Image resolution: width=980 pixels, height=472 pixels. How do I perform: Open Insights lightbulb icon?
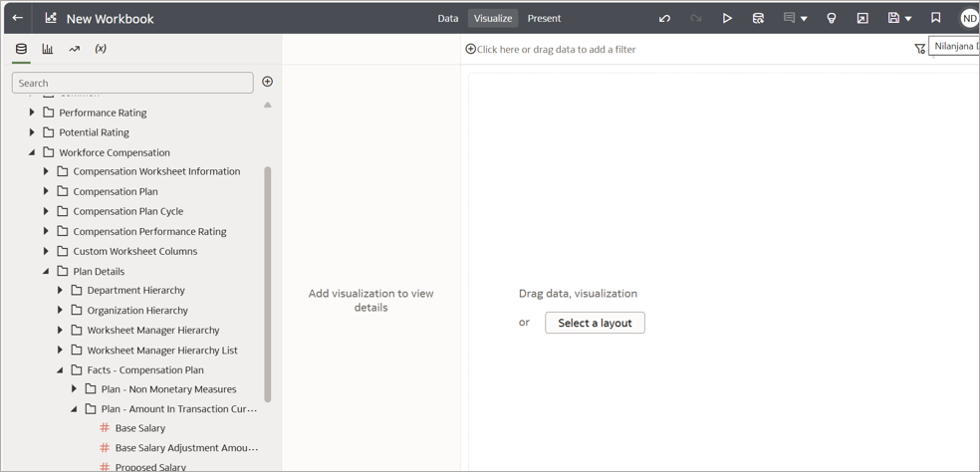pyautogui.click(x=832, y=19)
